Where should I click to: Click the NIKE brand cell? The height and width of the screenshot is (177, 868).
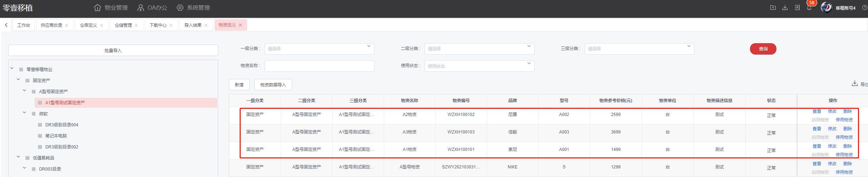coord(513,167)
